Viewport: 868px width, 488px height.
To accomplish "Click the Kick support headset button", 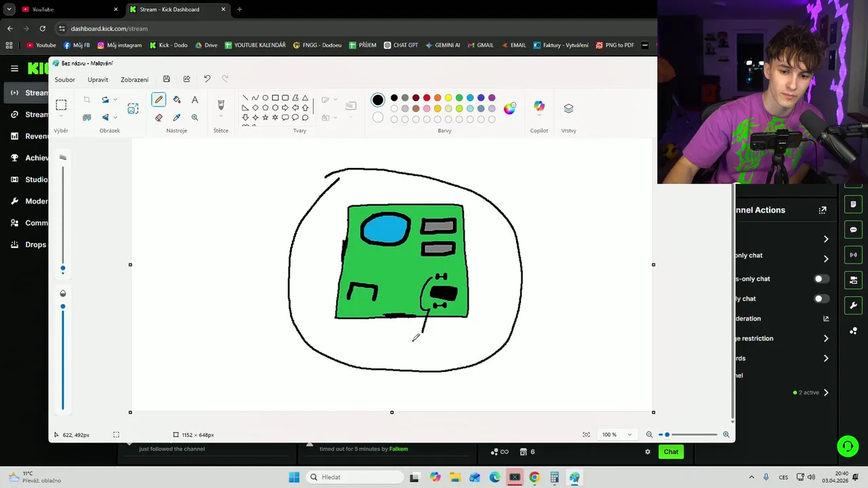I will click(x=848, y=446).
